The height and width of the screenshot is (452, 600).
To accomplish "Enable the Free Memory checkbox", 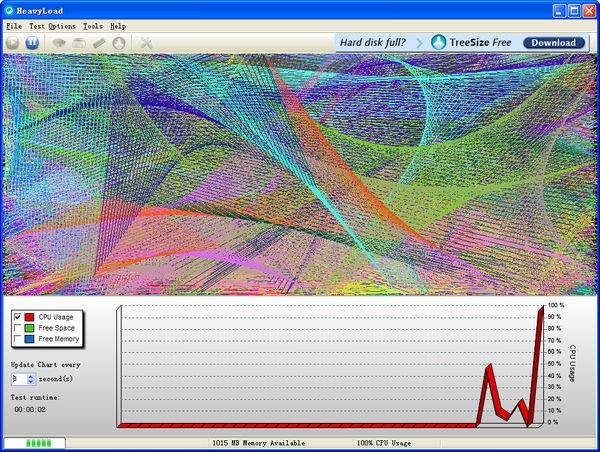I will point(18,339).
